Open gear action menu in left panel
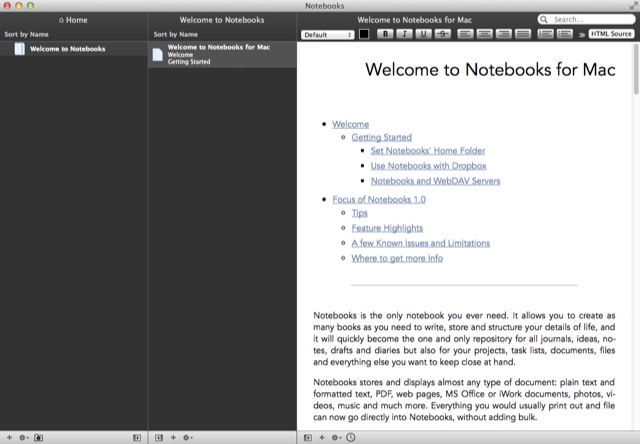The width and height of the screenshot is (640, 444). point(23,437)
